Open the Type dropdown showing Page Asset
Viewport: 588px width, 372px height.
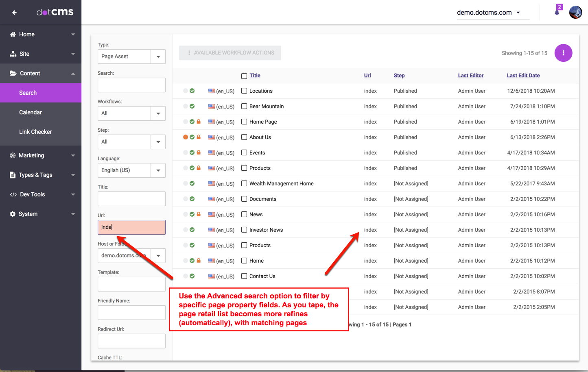pyautogui.click(x=158, y=57)
